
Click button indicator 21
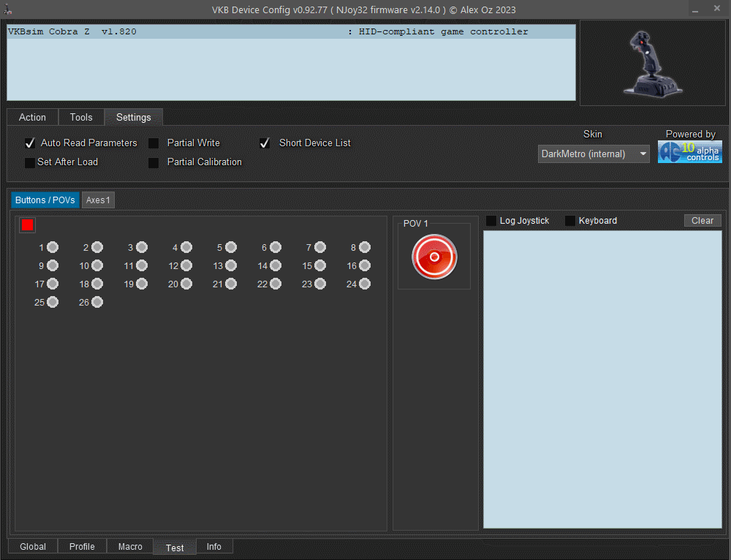pyautogui.click(x=231, y=284)
